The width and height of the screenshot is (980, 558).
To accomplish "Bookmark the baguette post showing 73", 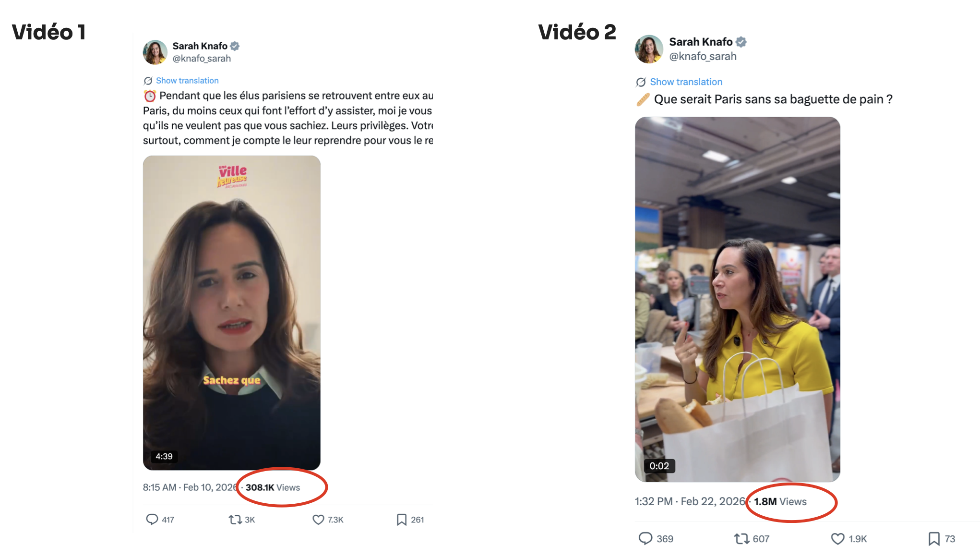I will [934, 538].
